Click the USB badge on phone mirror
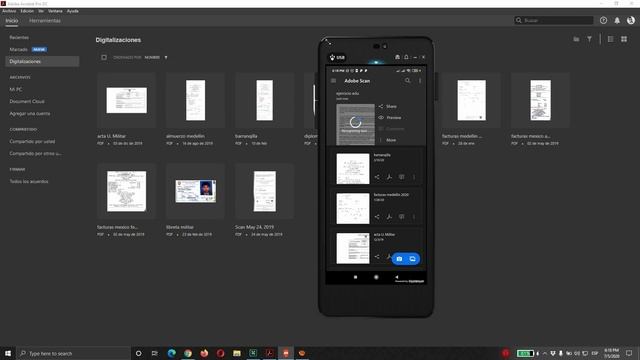The height and width of the screenshot is (360, 640). point(337,57)
